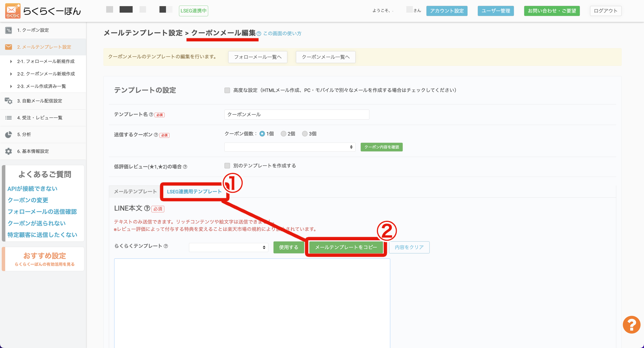Click help icon next to テンプレート名
This screenshot has width=644, height=348.
pyautogui.click(x=151, y=114)
